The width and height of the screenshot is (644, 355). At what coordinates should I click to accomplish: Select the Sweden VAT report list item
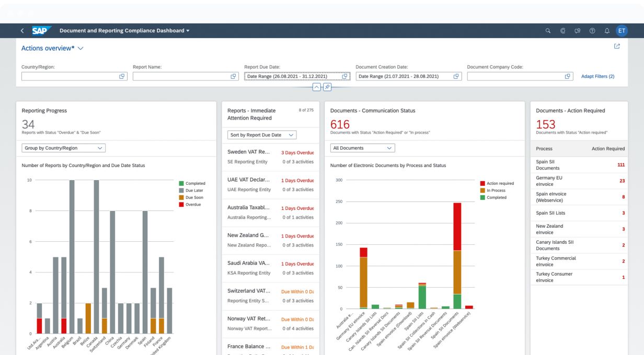tap(270, 157)
